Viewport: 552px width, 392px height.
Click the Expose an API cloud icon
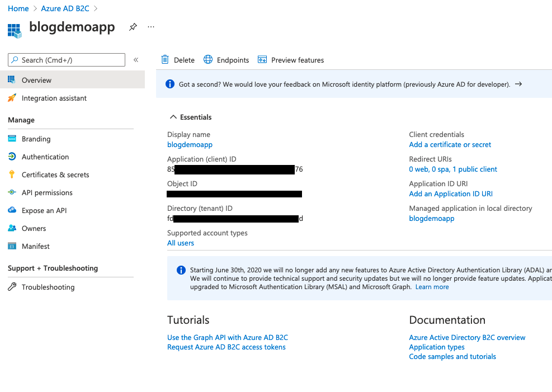12,210
